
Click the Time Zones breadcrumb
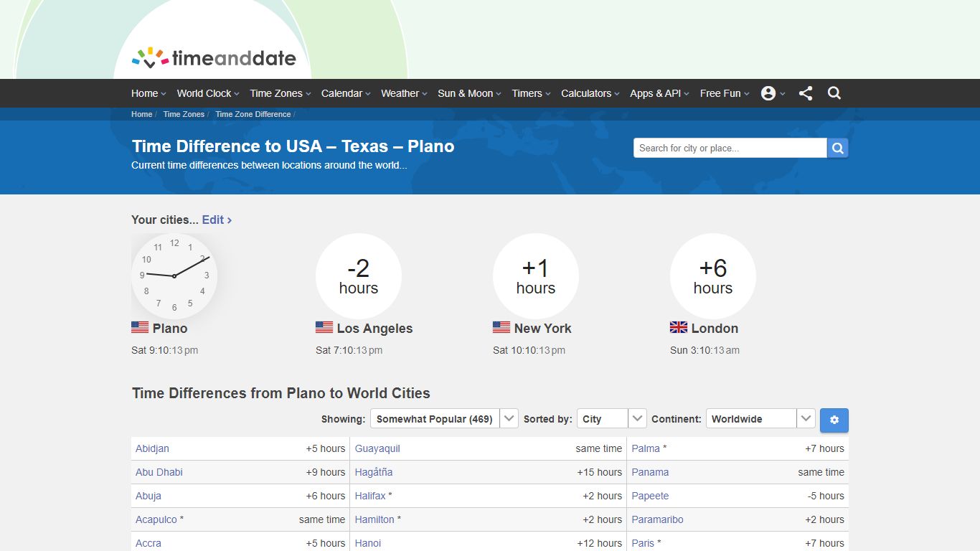[184, 114]
